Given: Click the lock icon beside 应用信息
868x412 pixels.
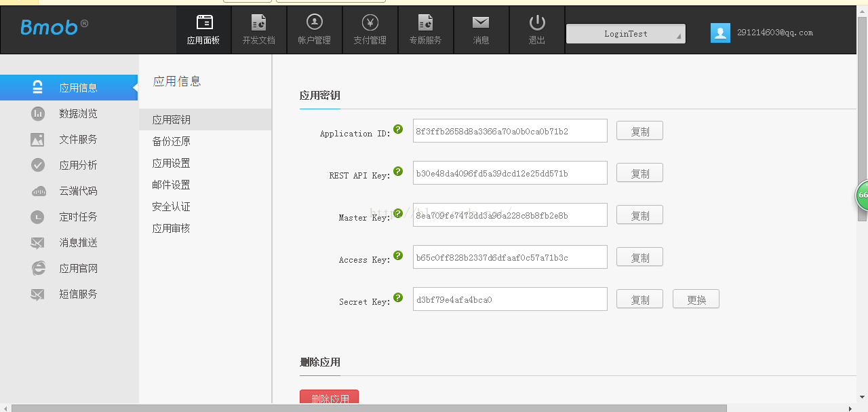Looking at the screenshot, I should pyautogui.click(x=38, y=87).
